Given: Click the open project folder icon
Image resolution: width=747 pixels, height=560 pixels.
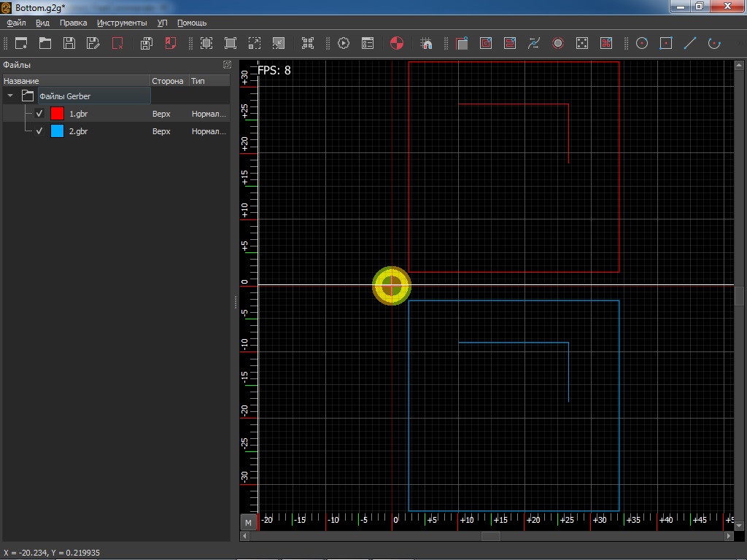Looking at the screenshot, I should pyautogui.click(x=45, y=43).
